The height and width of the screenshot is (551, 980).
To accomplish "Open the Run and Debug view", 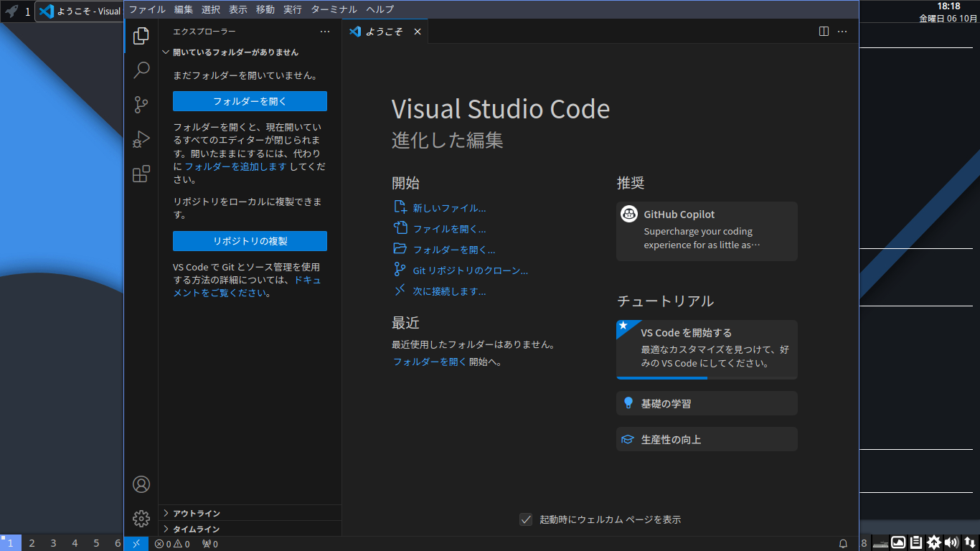I will [x=141, y=139].
